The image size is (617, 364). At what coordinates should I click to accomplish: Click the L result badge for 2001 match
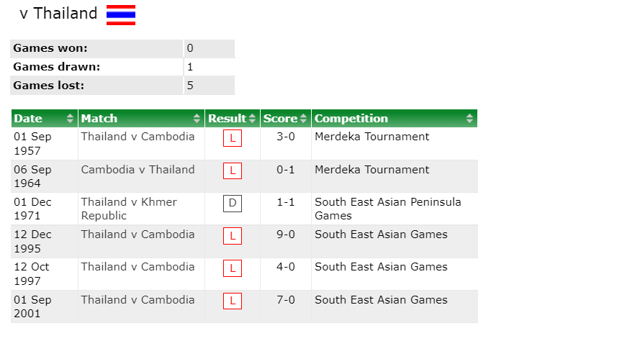click(x=232, y=301)
